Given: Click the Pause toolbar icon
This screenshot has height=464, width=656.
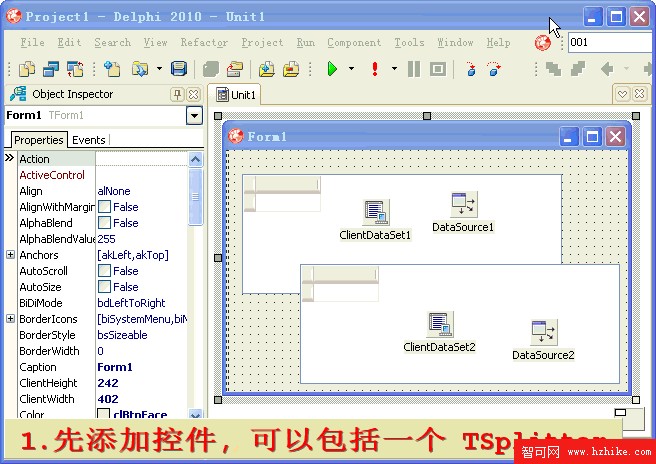Looking at the screenshot, I should click(414, 69).
